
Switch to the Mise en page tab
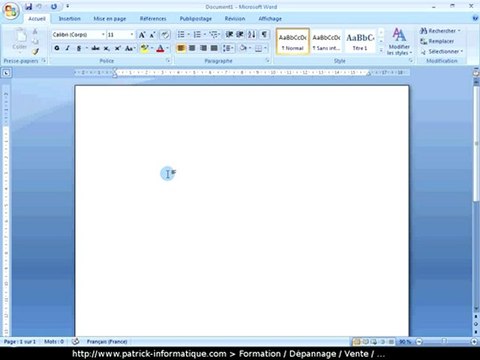pyautogui.click(x=110, y=19)
